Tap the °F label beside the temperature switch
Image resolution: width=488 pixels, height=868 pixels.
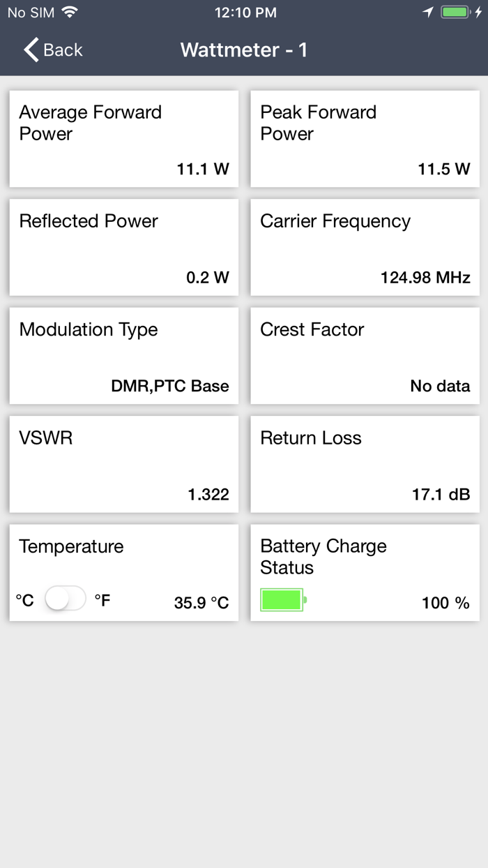103,598
